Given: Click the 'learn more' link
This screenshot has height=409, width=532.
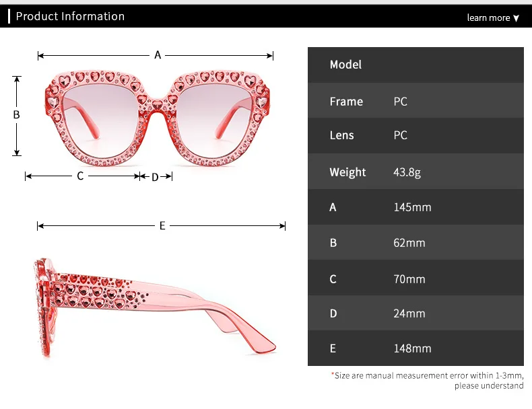Looking at the screenshot, I should click(x=488, y=17).
